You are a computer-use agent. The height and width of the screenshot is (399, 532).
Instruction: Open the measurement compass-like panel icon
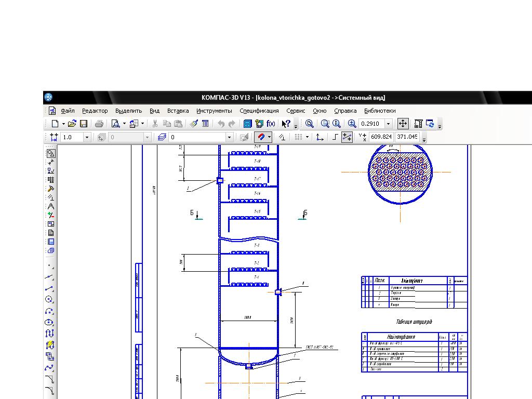tap(51, 206)
